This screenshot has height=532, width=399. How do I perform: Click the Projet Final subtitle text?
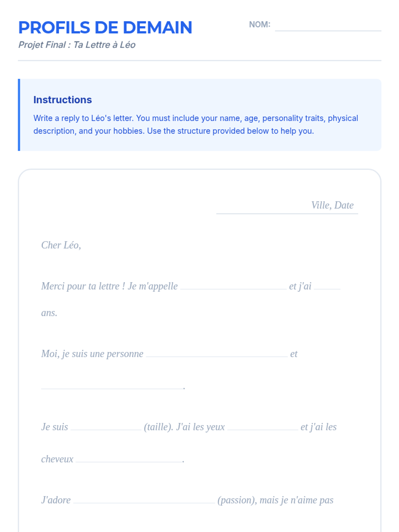pos(77,45)
